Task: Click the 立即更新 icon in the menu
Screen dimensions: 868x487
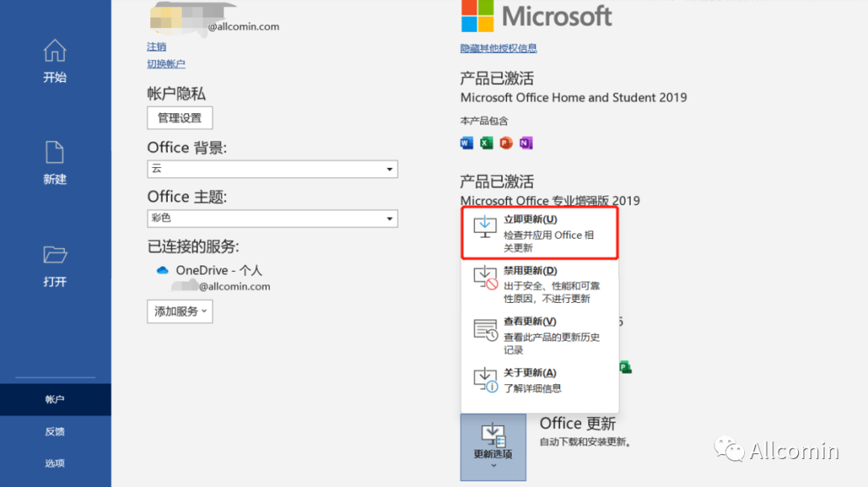Action: pos(484,227)
